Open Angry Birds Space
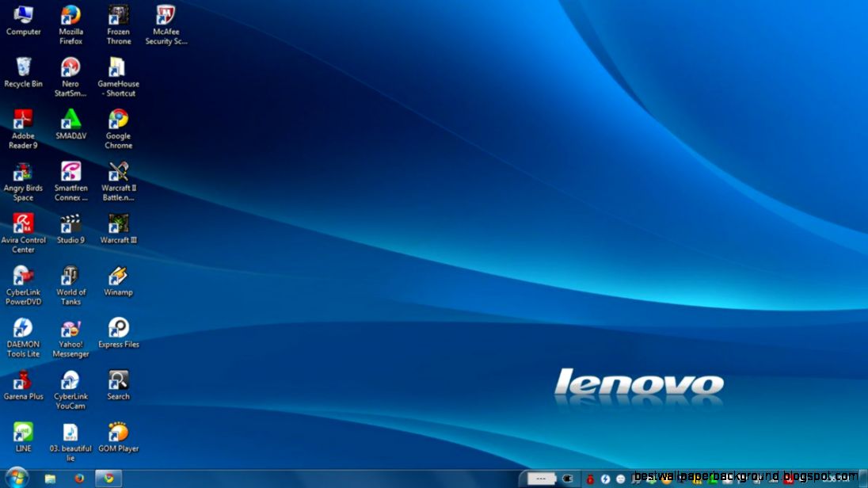868x488 pixels. coord(23,181)
